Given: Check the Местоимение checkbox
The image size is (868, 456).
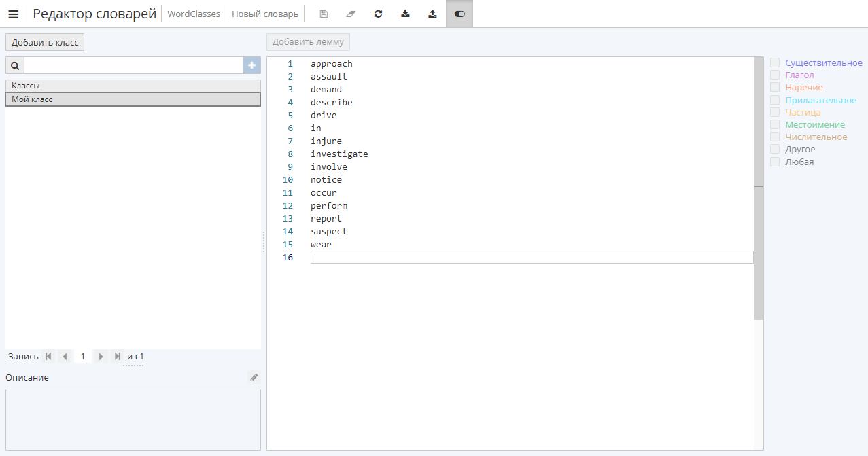Looking at the screenshot, I should [x=775, y=124].
